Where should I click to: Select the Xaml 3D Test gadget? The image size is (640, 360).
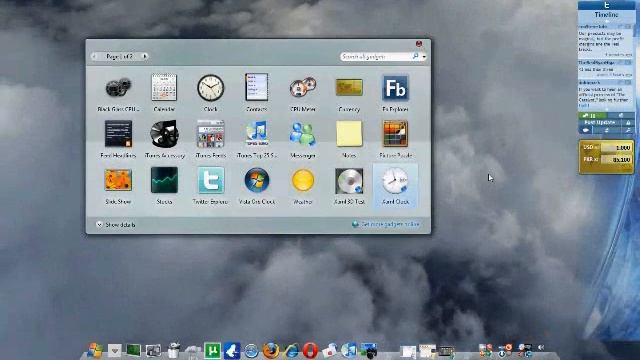coord(349,185)
